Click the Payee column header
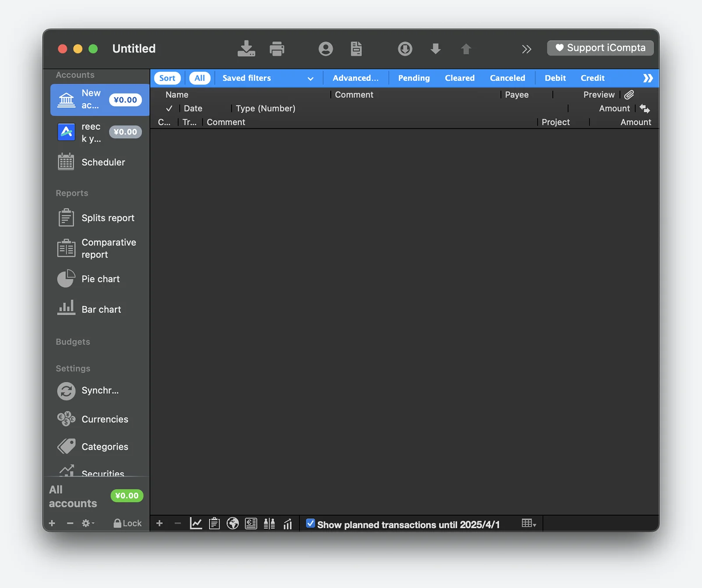This screenshot has width=702, height=588. [517, 95]
